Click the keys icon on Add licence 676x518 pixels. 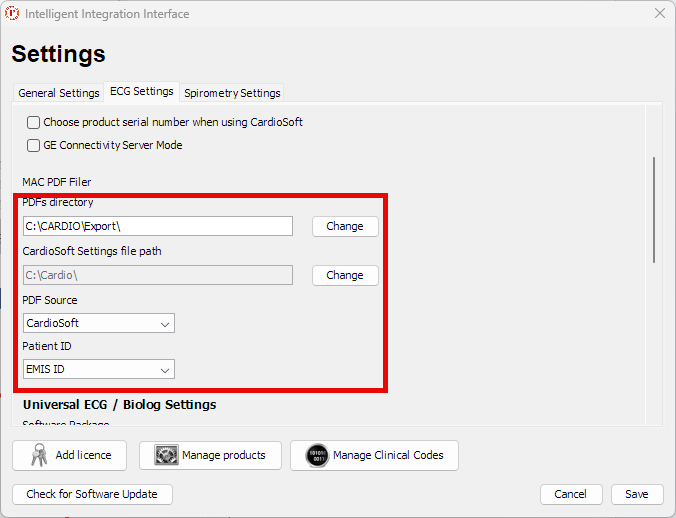pos(38,455)
